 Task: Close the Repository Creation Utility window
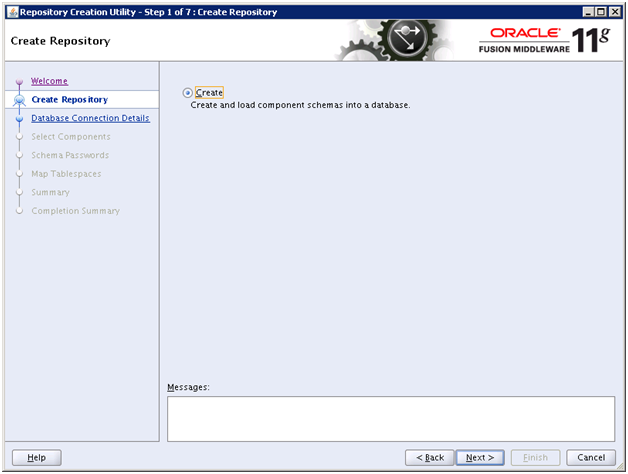pyautogui.click(x=614, y=12)
